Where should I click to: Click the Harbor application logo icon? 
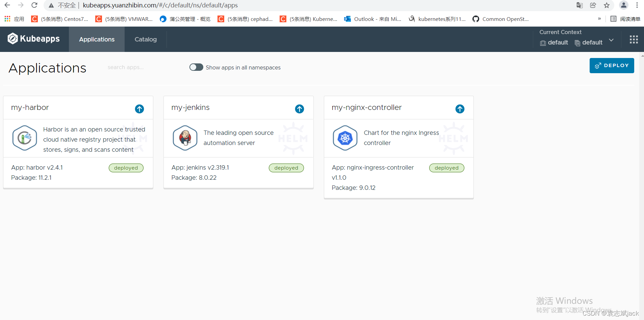(25, 138)
